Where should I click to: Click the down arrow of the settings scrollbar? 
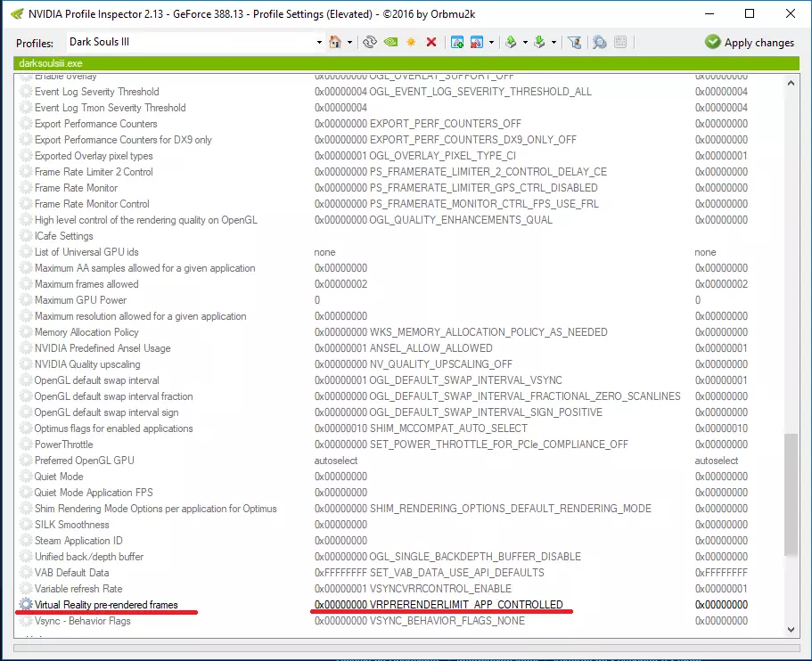(x=791, y=630)
